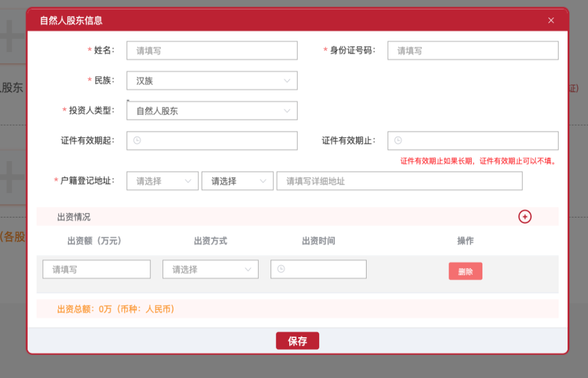
Task: Open the 投资人类型 dropdown
Action: point(212,111)
